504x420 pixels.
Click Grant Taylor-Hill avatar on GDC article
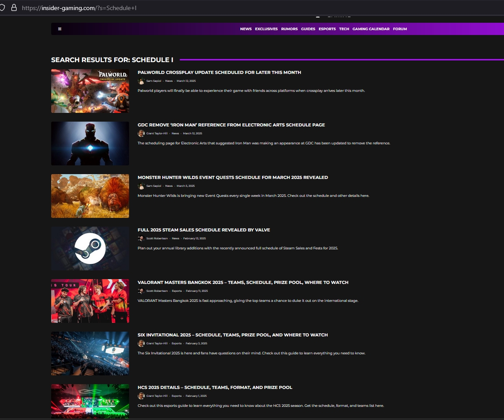click(141, 133)
